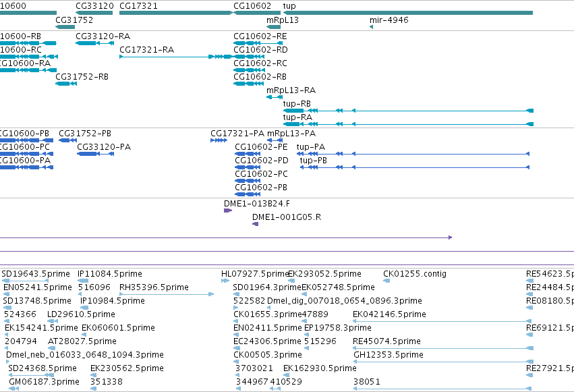The width and height of the screenshot is (574, 392).
Task: Click EST EK042146.5prime
Action: click(x=389, y=315)
